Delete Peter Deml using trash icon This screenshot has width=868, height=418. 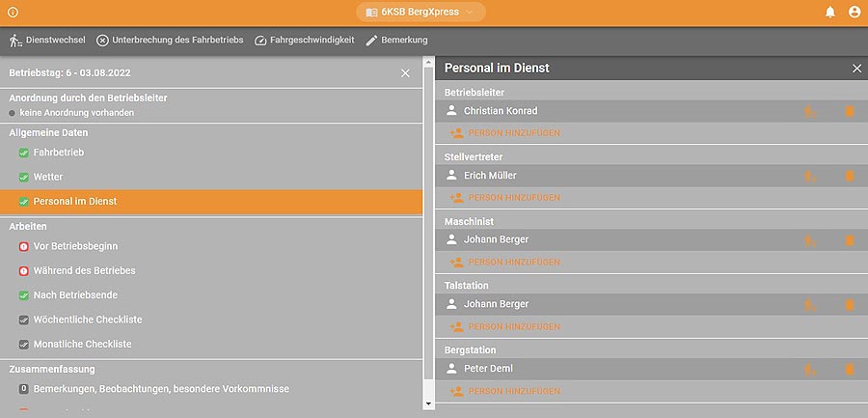pos(850,370)
